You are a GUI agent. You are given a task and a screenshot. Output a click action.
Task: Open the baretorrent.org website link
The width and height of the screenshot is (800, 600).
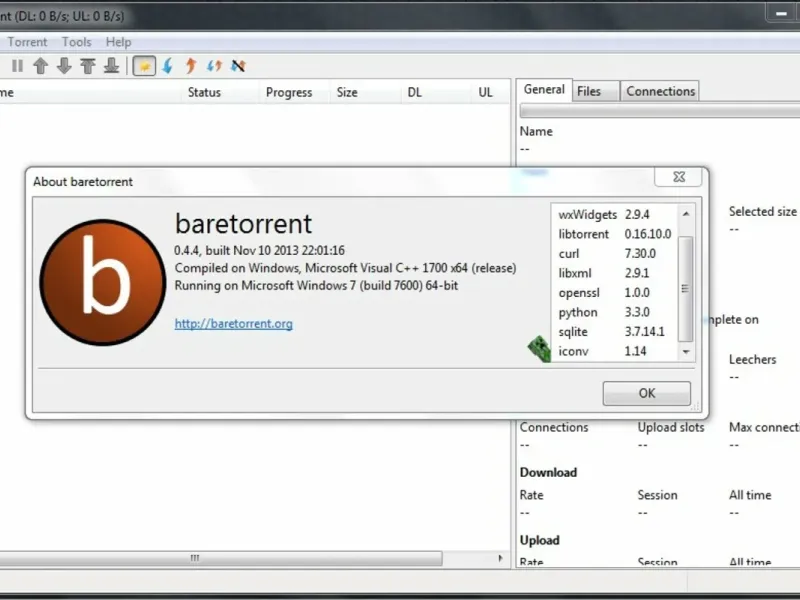point(233,324)
